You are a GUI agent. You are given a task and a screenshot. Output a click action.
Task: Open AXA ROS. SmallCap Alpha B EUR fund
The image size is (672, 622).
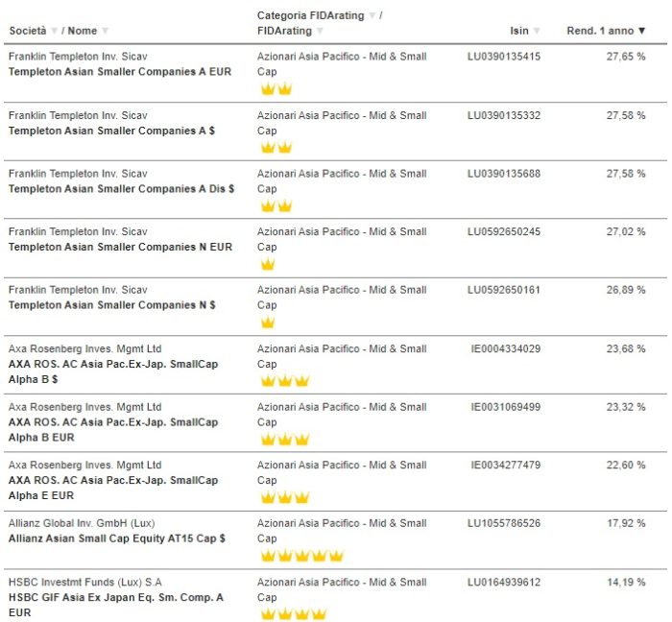pos(113,430)
